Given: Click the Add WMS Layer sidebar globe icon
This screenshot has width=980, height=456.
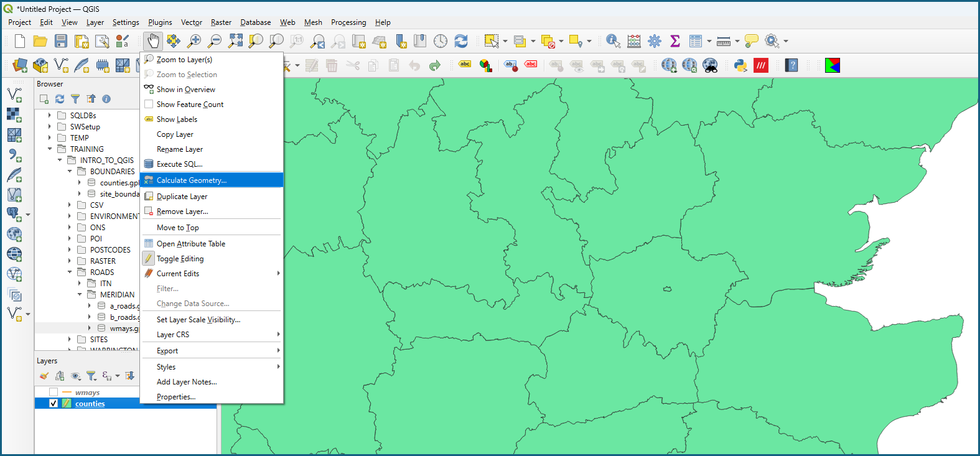Looking at the screenshot, I should (14, 234).
